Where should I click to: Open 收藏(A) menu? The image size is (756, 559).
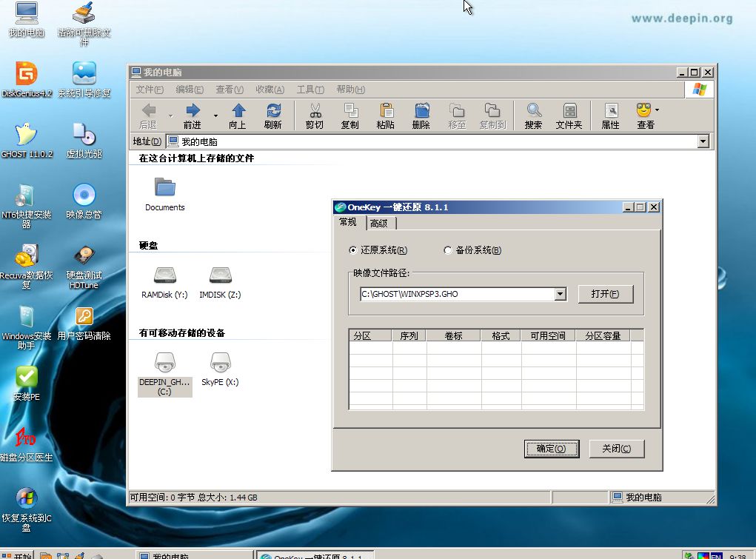[x=270, y=90]
